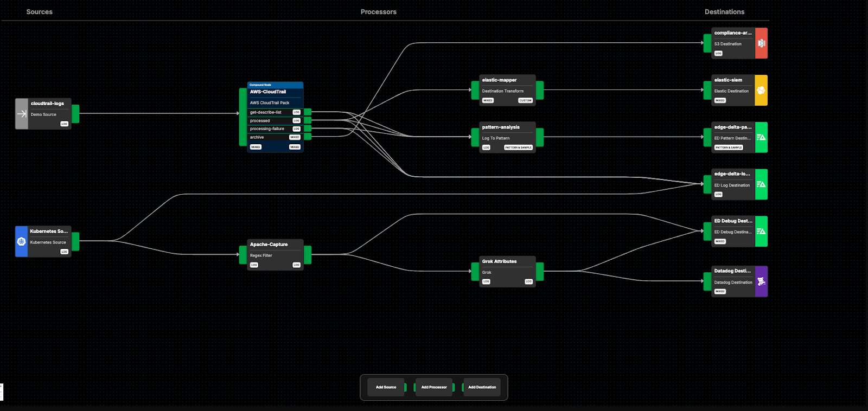The width and height of the screenshot is (868, 411).
Task: Click Add Processor button
Action: [x=434, y=387]
